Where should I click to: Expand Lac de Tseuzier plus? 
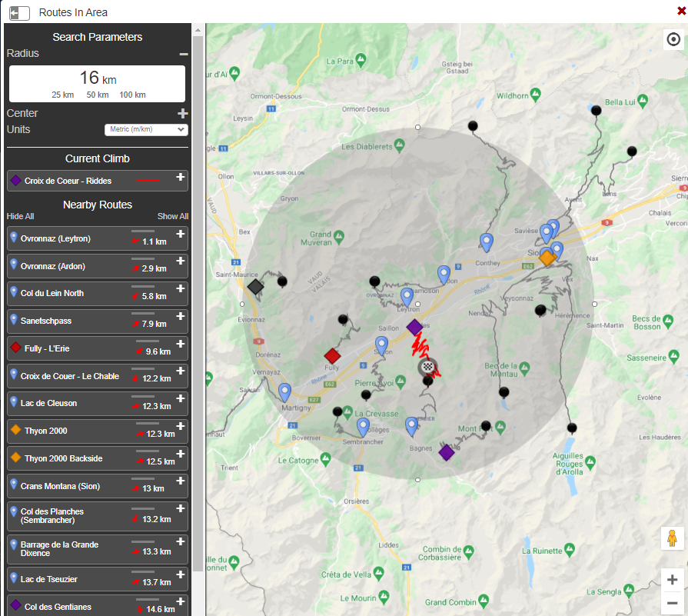tap(180, 574)
